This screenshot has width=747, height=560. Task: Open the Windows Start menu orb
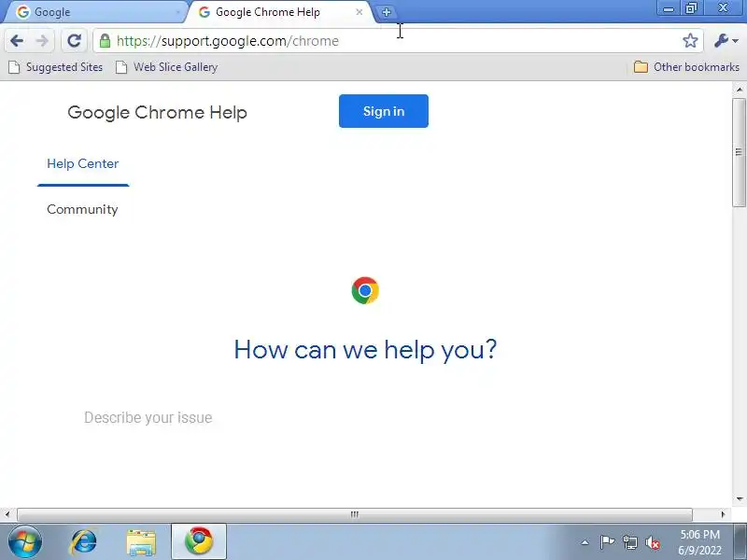point(25,542)
